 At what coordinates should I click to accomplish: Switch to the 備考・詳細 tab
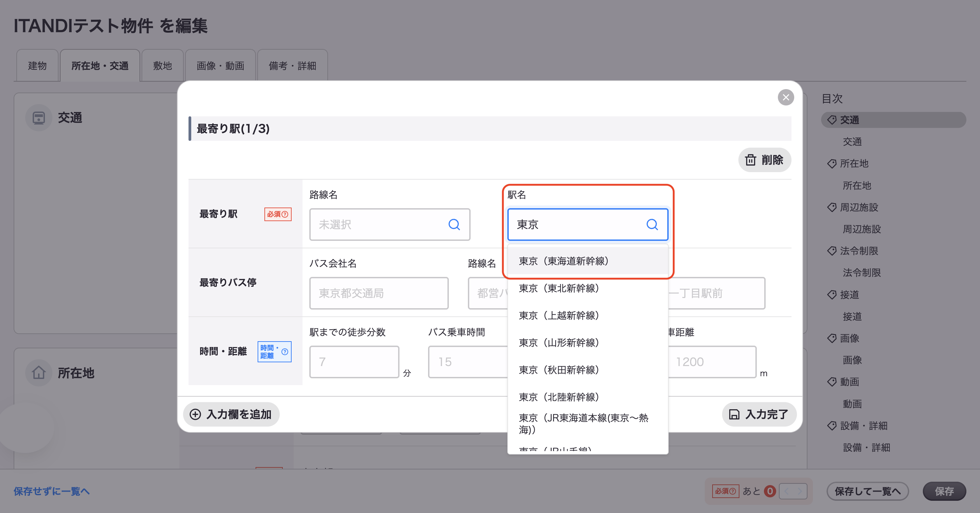tap(293, 65)
